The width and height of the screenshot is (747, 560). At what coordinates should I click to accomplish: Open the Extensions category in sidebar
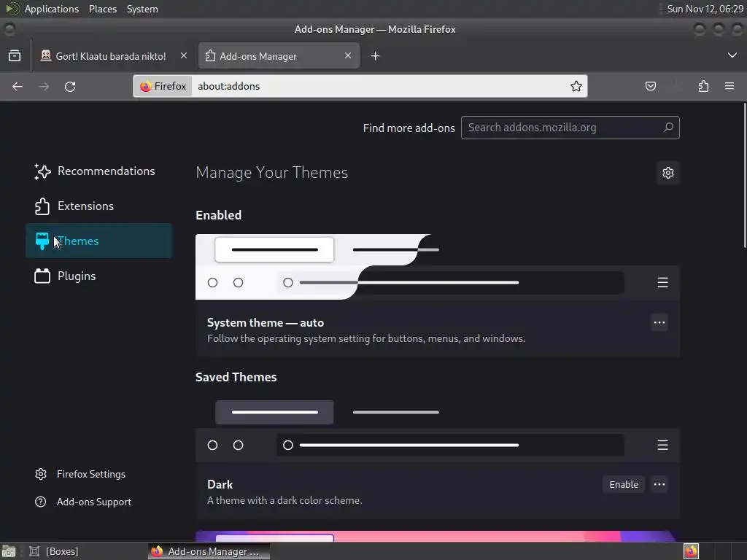pyautogui.click(x=98, y=206)
